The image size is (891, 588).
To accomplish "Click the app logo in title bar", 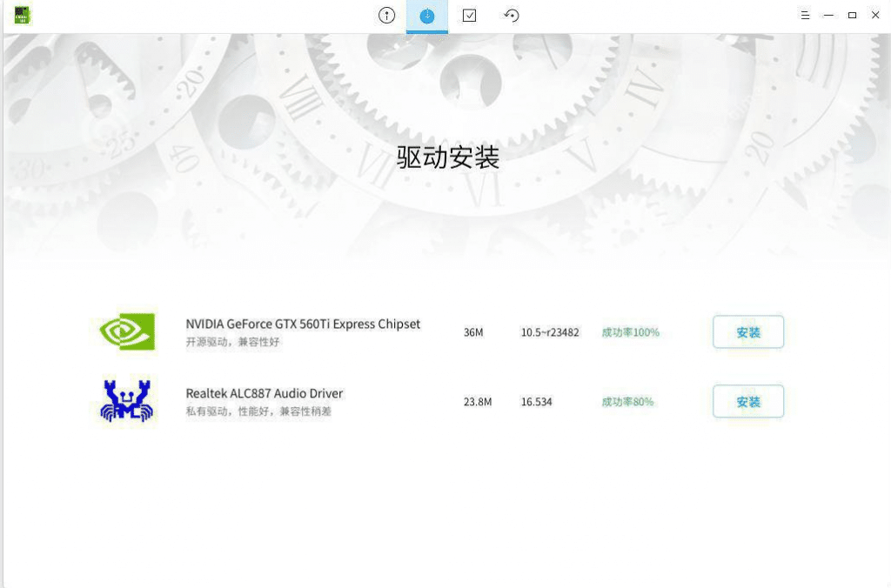I will pos(23,16).
